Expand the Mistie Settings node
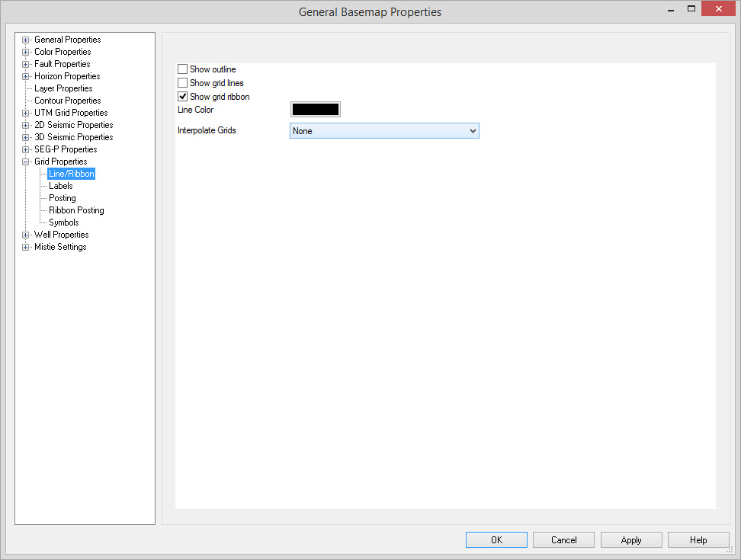Image resolution: width=741 pixels, height=560 pixels. 26,247
